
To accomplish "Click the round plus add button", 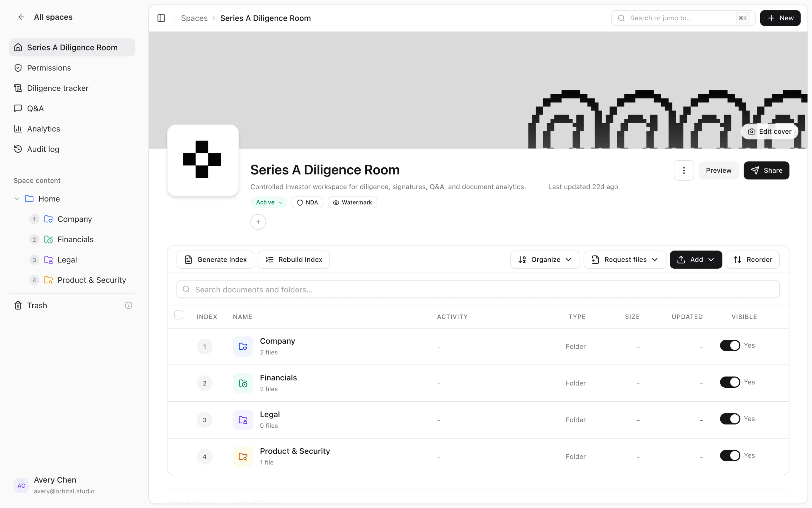I will [x=258, y=222].
